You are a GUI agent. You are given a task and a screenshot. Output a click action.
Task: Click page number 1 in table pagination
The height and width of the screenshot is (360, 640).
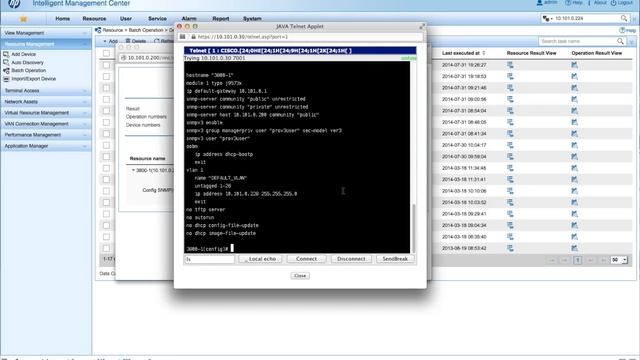(x=577, y=260)
